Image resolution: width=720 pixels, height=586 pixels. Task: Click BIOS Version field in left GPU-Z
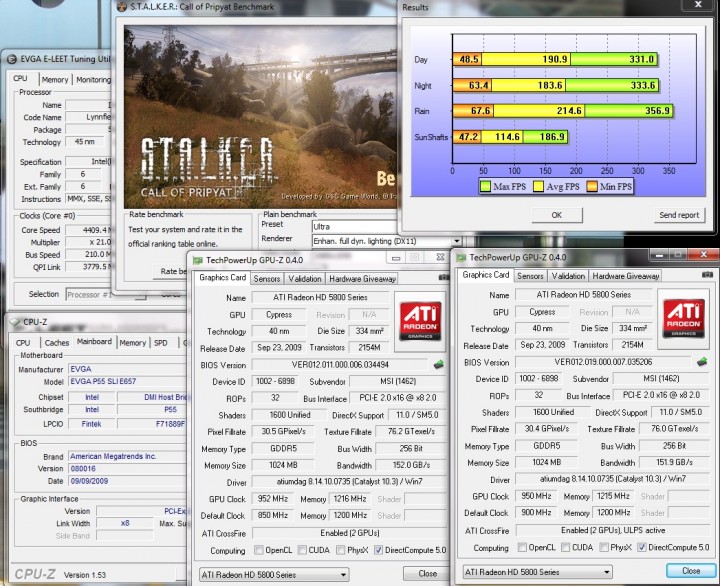(x=340, y=365)
